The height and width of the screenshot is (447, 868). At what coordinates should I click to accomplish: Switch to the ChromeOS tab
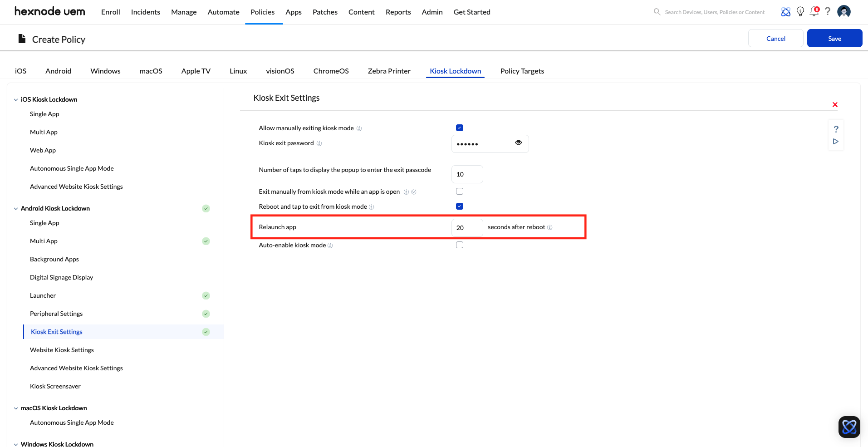coord(331,71)
